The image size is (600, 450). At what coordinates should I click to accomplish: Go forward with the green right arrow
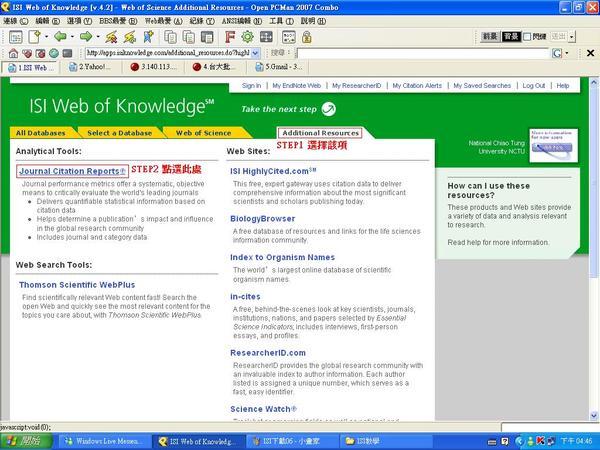point(86,37)
